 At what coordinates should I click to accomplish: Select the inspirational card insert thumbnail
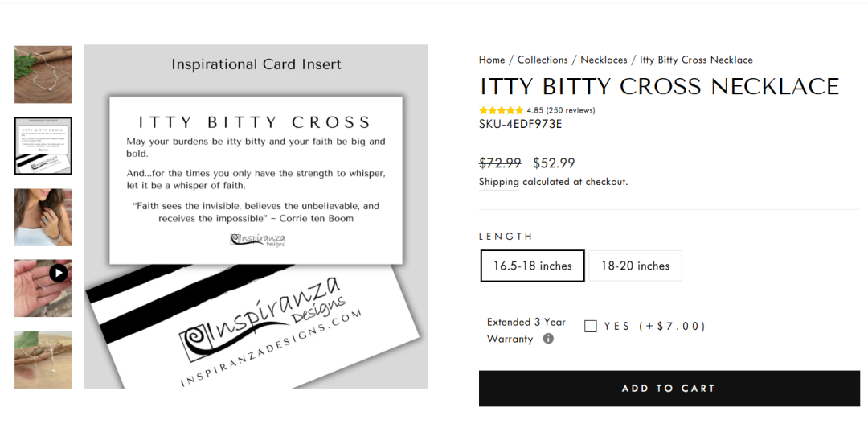(43, 146)
